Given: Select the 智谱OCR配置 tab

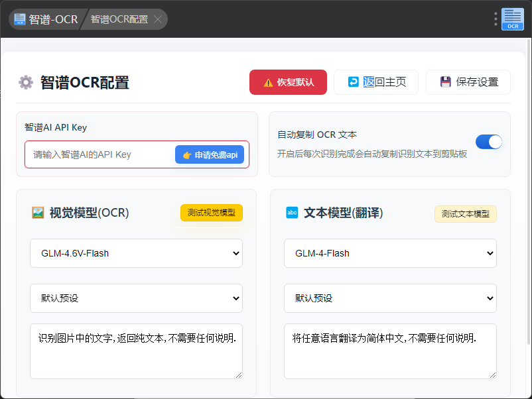Looking at the screenshot, I should click(x=119, y=19).
